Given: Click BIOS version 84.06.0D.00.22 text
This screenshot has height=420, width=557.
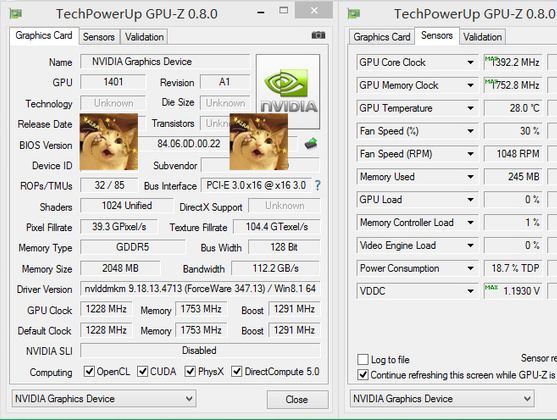Looking at the screenshot, I should [189, 144].
